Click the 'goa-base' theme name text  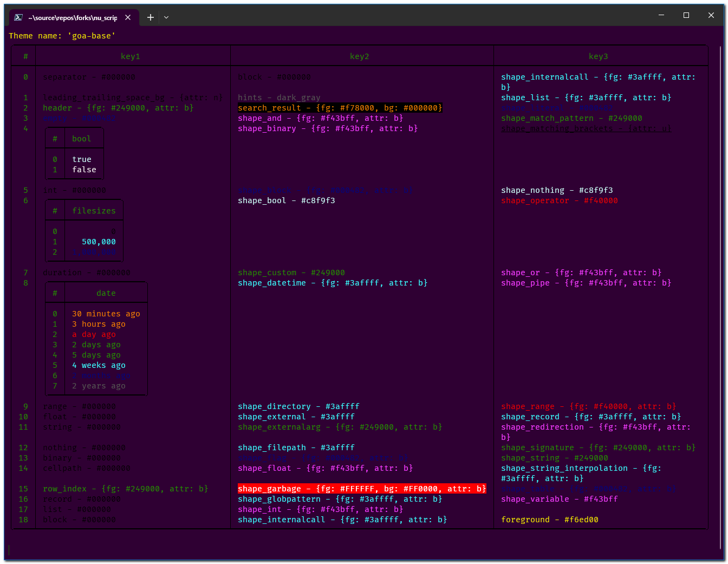[92, 36]
